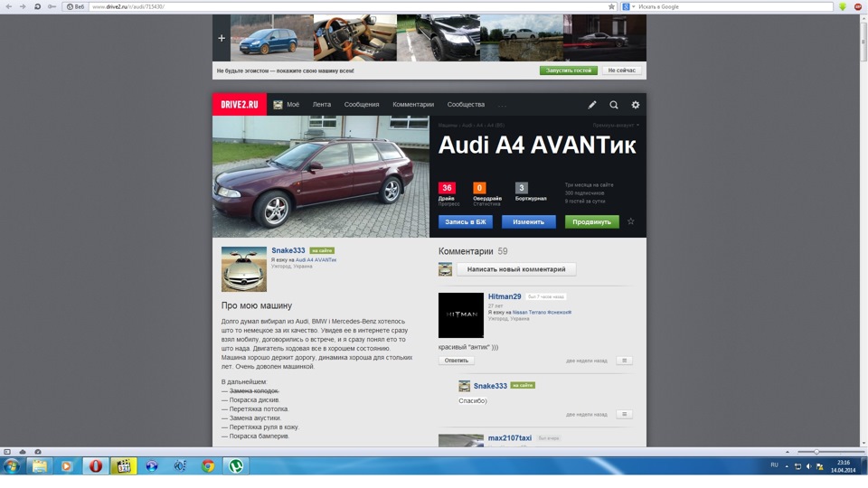Open Snake333 profile name link
Screen dimensions: 868x488
pos(288,250)
